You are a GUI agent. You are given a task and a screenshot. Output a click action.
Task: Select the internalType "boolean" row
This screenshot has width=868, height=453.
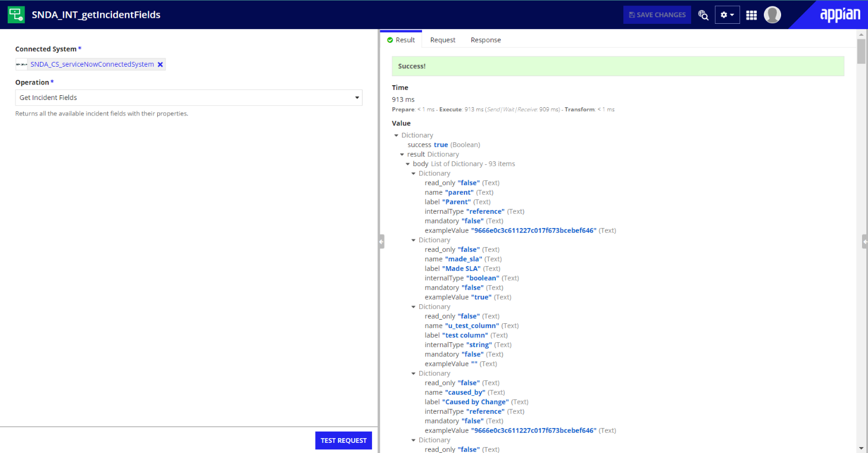pyautogui.click(x=472, y=278)
